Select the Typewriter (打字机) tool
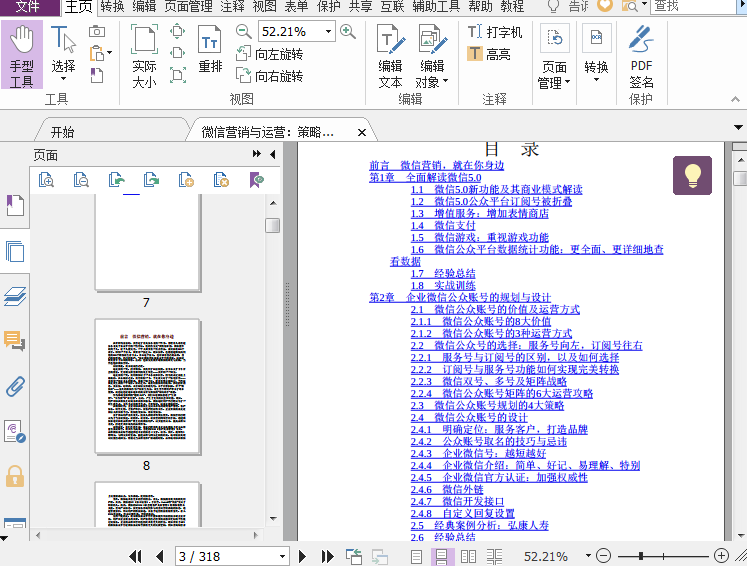This screenshot has width=747, height=566. (x=495, y=32)
